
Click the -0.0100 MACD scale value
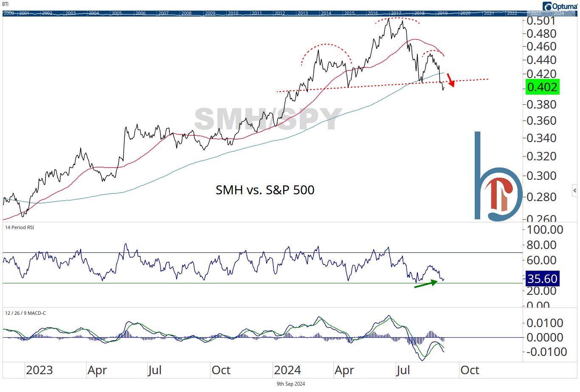coord(547,352)
